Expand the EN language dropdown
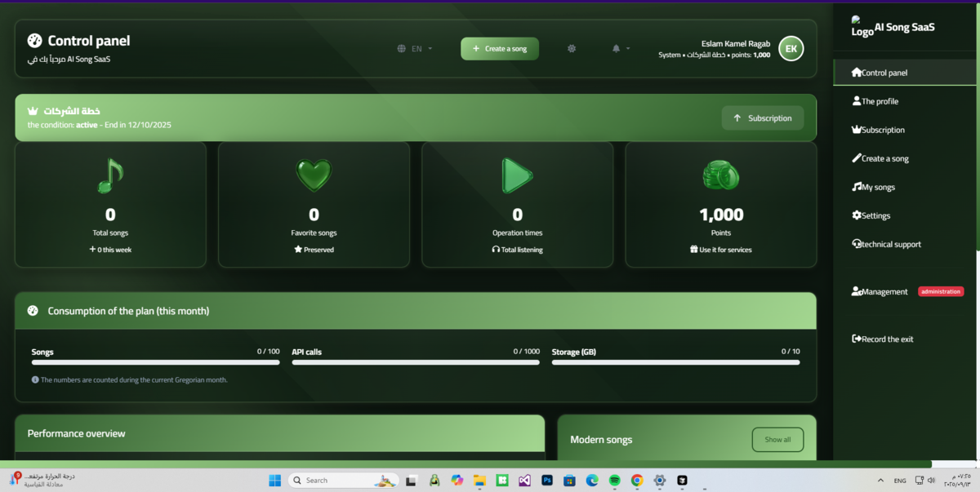Screen dimensions: 980x492 click(415, 49)
